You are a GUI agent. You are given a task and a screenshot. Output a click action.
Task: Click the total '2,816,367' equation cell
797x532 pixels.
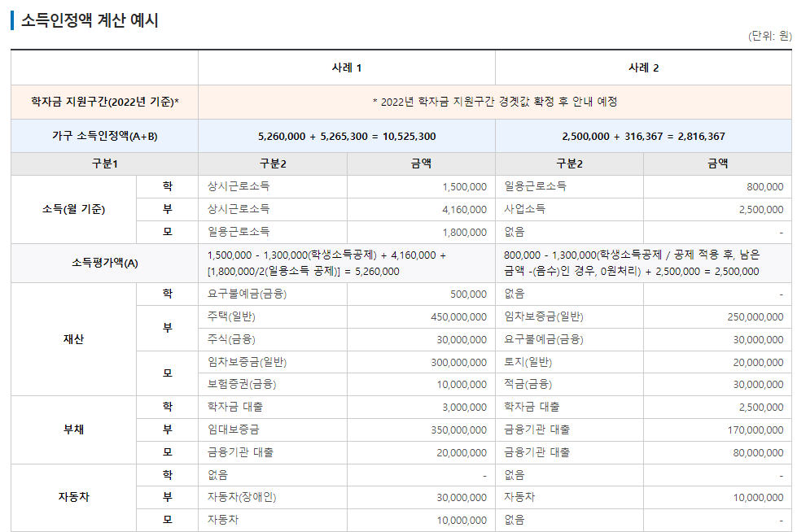(x=643, y=136)
